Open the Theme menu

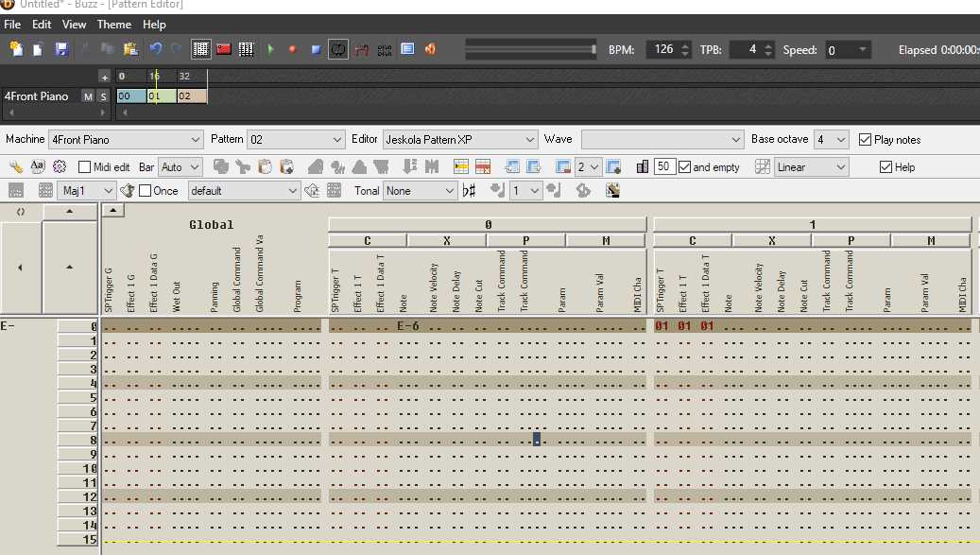point(114,25)
